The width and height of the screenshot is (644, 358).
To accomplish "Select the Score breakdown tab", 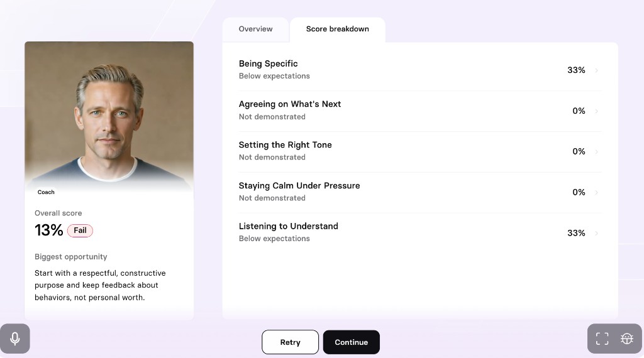I will (x=338, y=29).
